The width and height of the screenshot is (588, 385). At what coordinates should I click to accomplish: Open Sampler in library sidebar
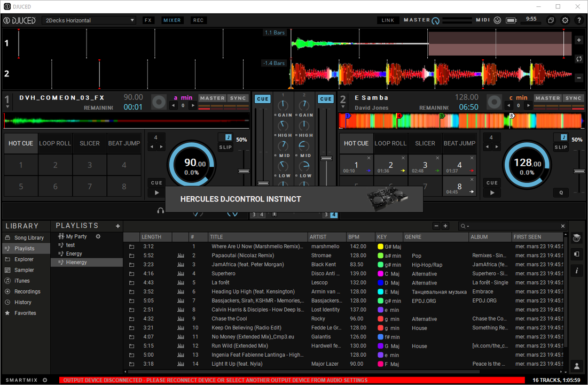click(x=26, y=270)
